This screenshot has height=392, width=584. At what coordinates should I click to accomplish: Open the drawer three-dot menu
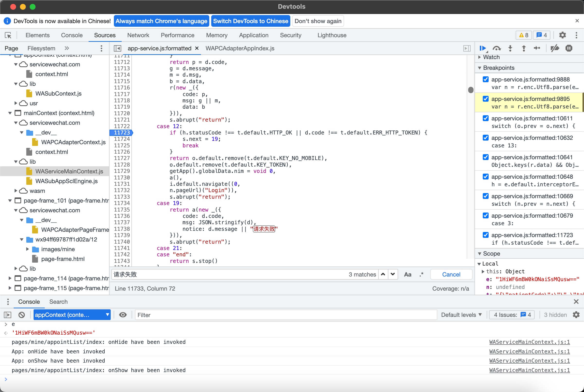(8, 302)
